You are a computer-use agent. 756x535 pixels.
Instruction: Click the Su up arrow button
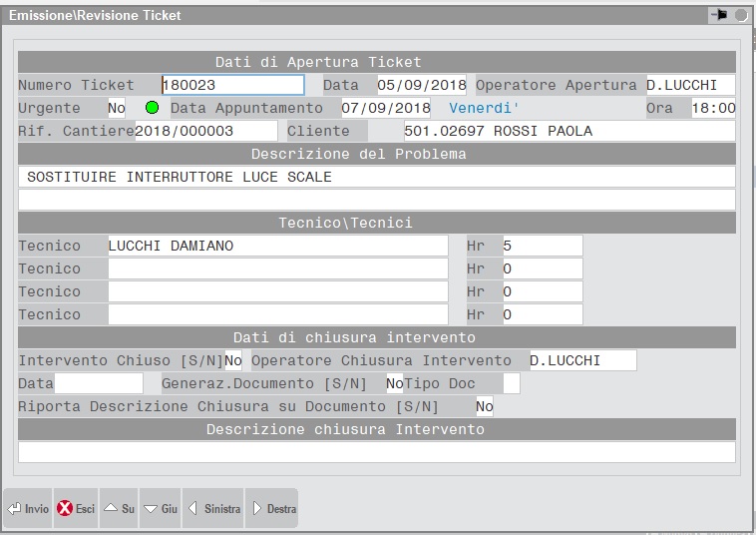point(119,509)
